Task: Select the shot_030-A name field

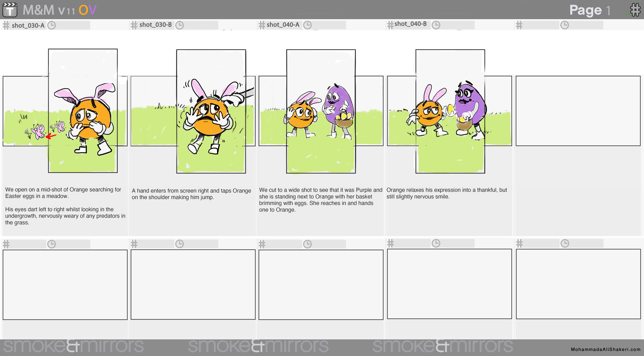Action: 28,25
